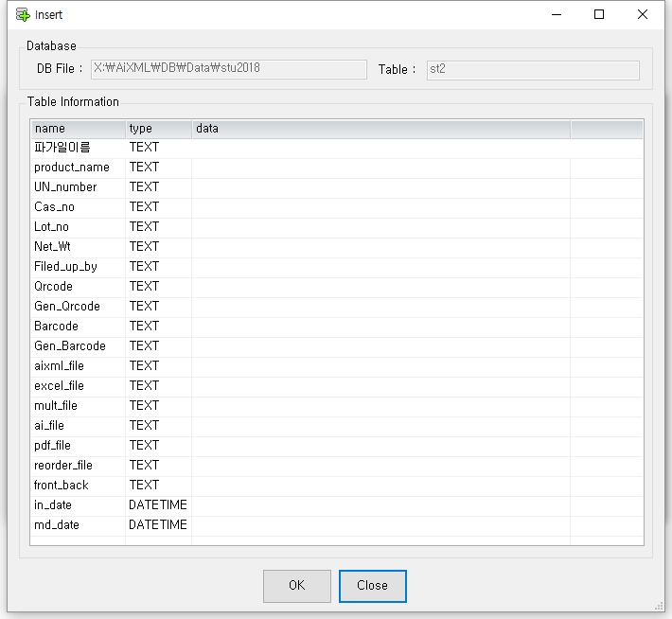Maximize the Insert window
672x619 pixels.
598,15
